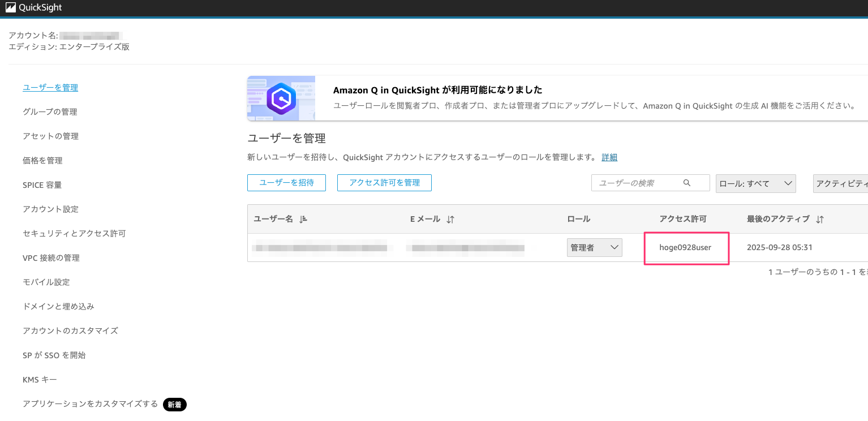Sort by username column icon
Viewport: 868px width, 421px height.
tap(303, 220)
